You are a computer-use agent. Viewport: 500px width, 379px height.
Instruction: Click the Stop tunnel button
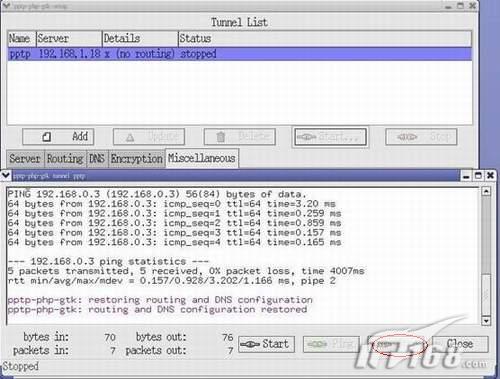pos(421,137)
